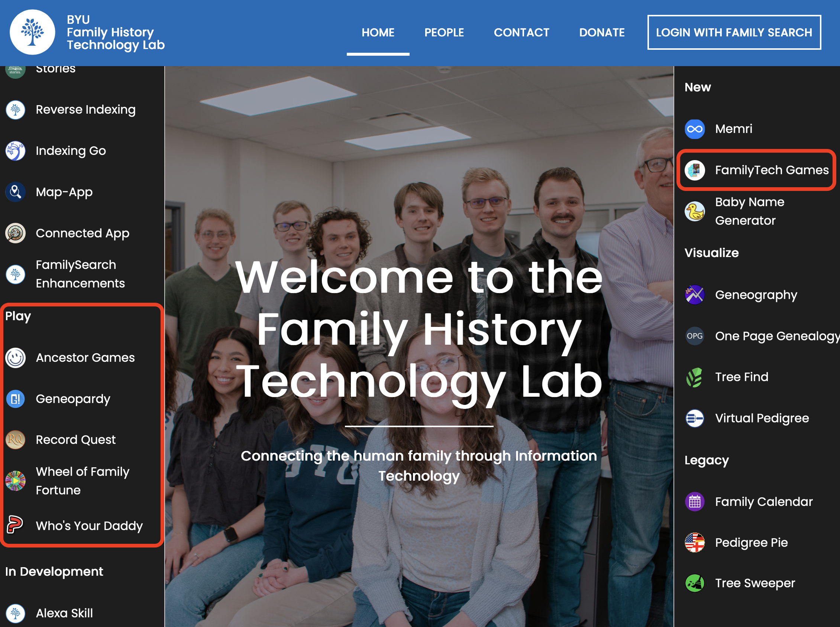Click the Tree Sweeper broom icon
840x627 pixels.
[x=695, y=583]
